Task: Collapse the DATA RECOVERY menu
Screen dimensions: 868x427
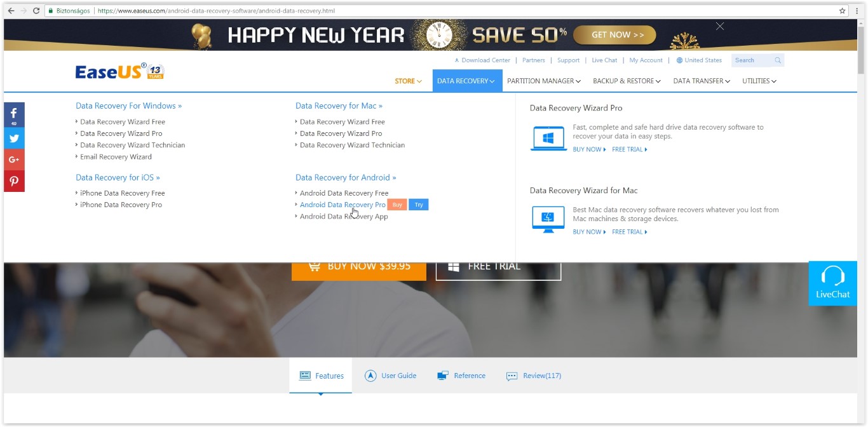Action: pyautogui.click(x=467, y=81)
